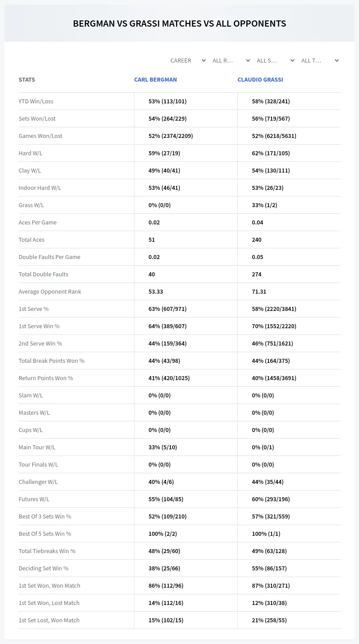359x644 pixels.
Task: Expand the ALL T... tournaments dropdown
Action: (320, 60)
